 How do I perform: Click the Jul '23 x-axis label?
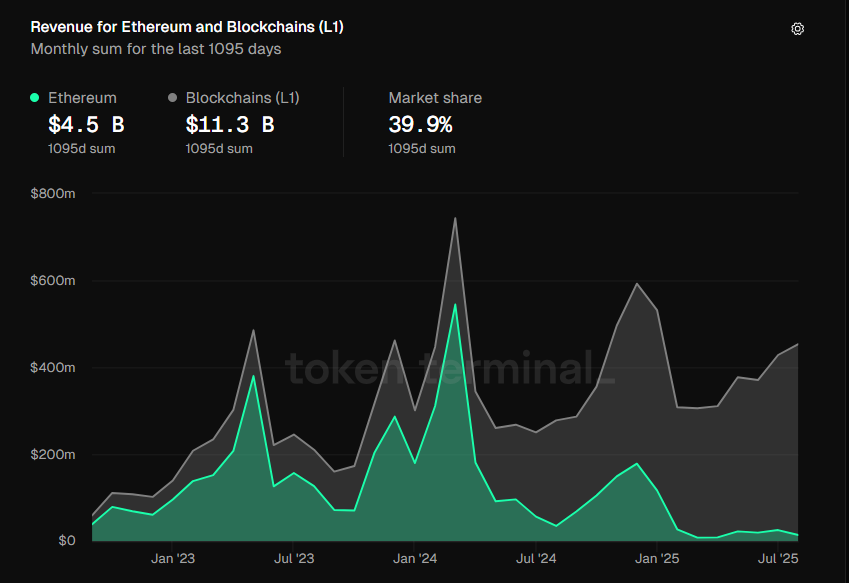pos(294,559)
